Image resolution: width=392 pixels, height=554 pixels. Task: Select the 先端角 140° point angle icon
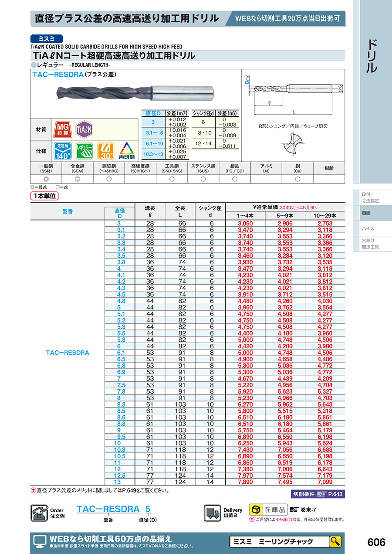point(62,151)
